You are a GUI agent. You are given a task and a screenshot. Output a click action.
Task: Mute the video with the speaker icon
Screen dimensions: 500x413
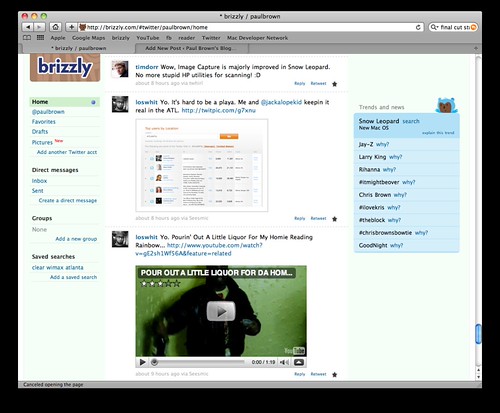(284, 362)
